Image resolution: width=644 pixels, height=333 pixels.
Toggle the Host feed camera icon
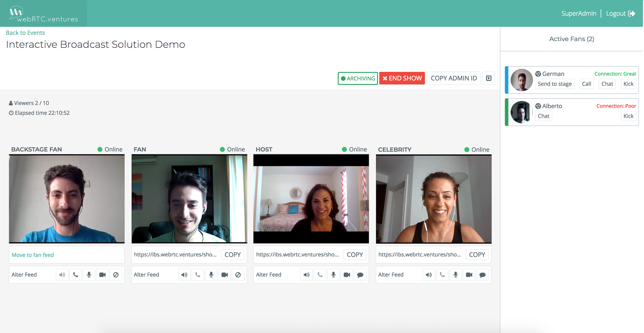point(347,275)
